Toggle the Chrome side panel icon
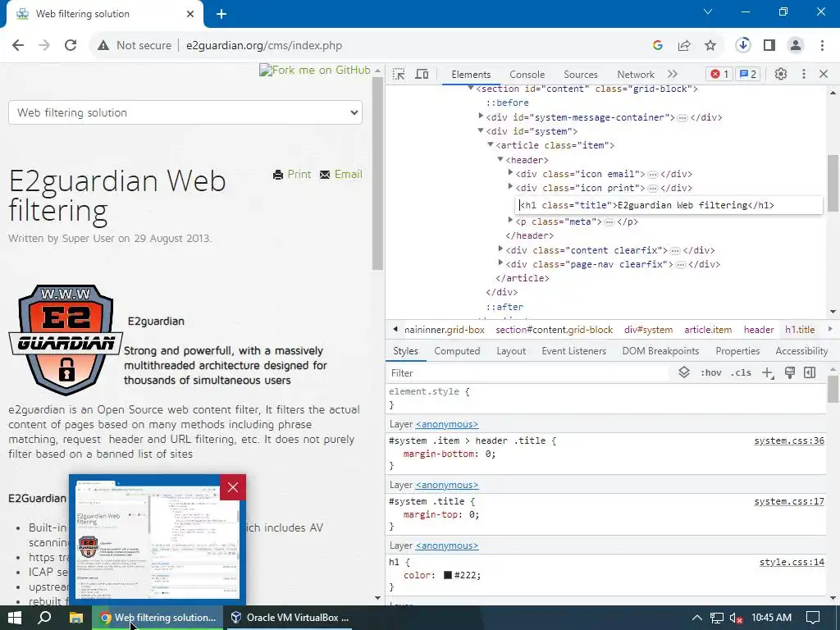The width and height of the screenshot is (840, 630). pyautogui.click(x=769, y=46)
